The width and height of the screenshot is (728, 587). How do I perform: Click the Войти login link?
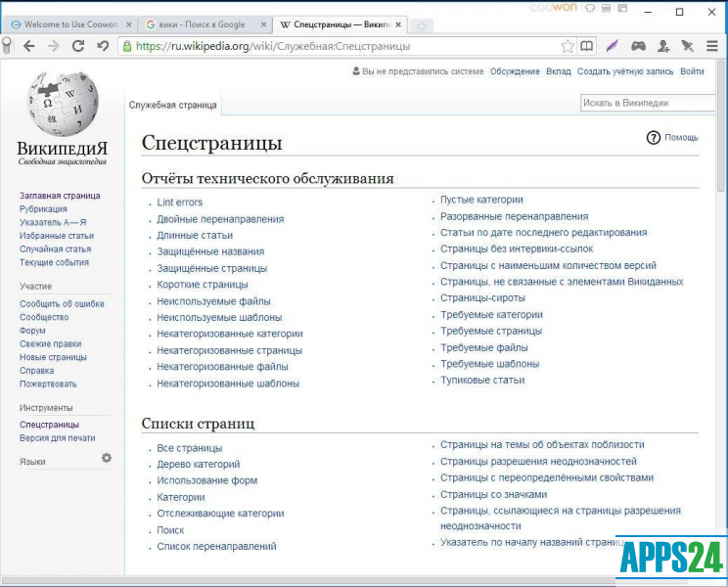[x=692, y=71]
